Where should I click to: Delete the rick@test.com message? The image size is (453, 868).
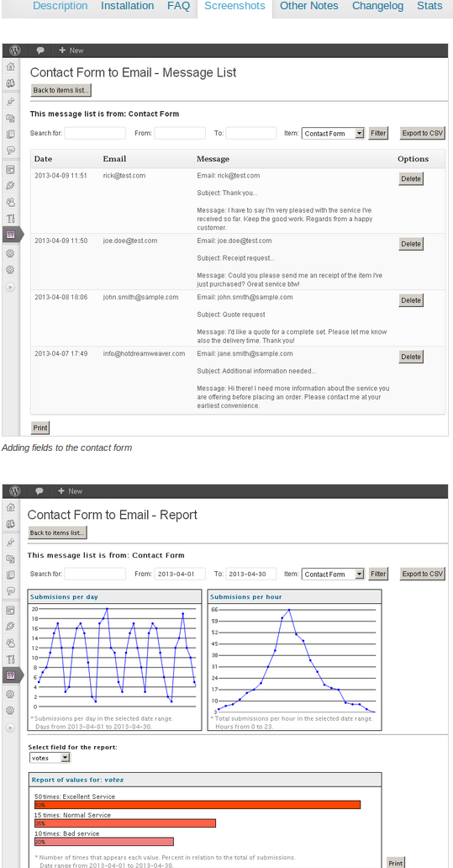411,179
